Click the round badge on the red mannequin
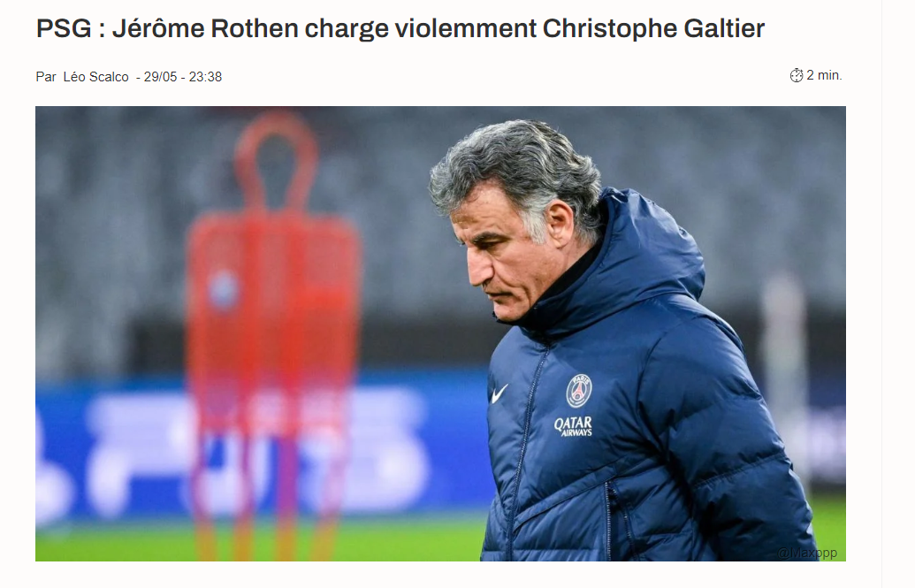The image size is (915, 588). coord(224,290)
